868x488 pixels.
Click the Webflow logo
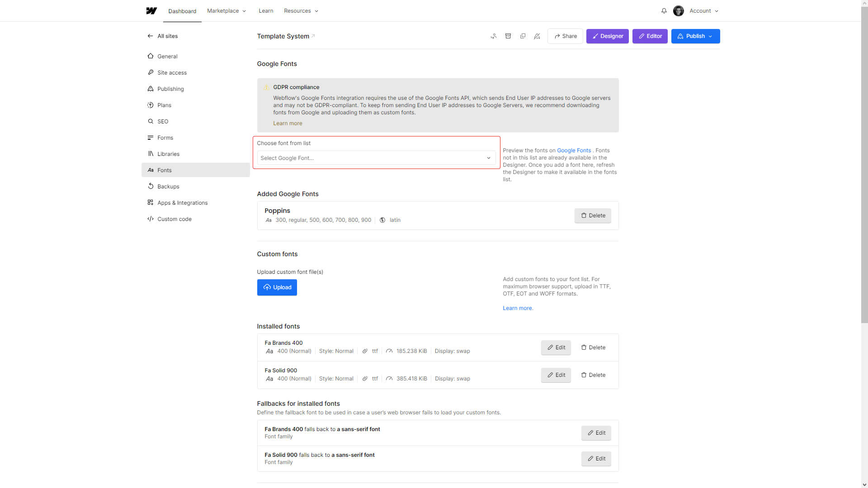pyautogui.click(x=151, y=11)
